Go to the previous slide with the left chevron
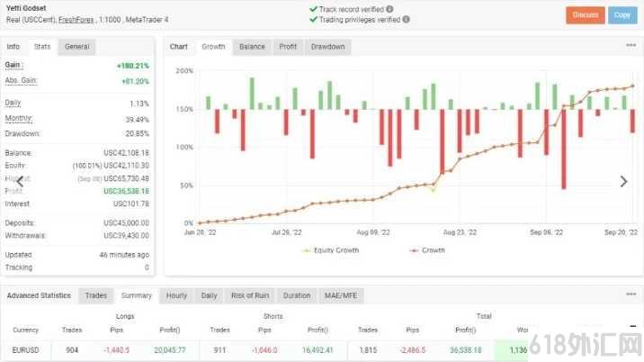This screenshot has width=644, height=362. pyautogui.click(x=20, y=181)
